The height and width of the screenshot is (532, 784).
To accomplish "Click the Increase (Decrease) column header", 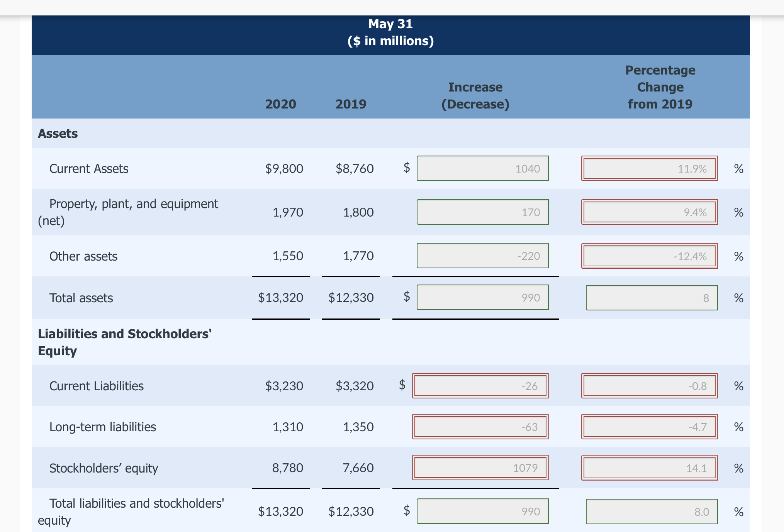I will 475,96.
